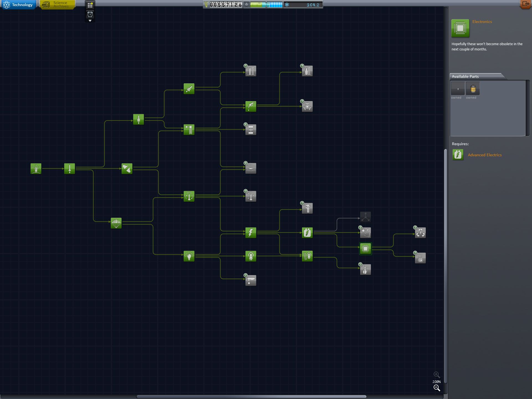This screenshot has height=399, width=532.
Task: Select the Advanced Exploration ladder and astronaut node
Action: click(x=307, y=256)
